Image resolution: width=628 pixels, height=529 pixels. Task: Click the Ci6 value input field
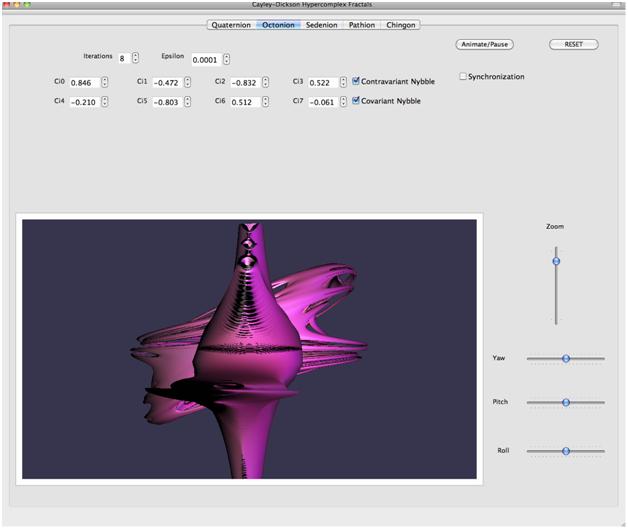click(x=244, y=102)
